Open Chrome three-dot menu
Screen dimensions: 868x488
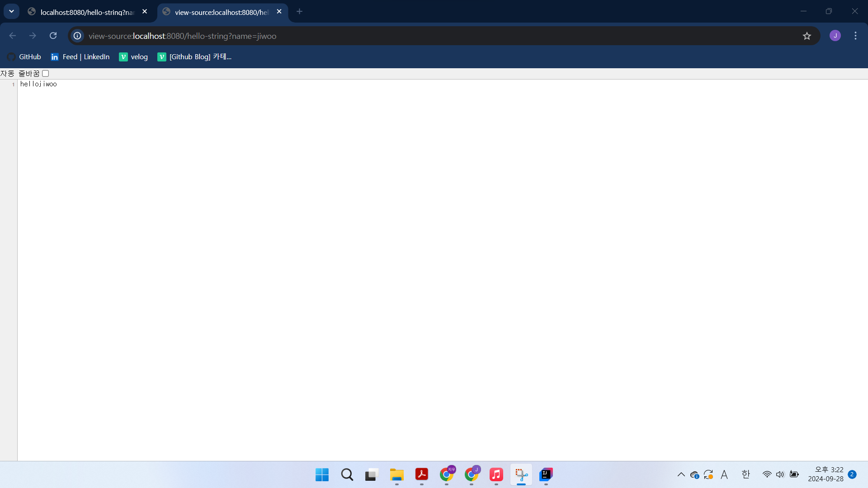point(855,36)
